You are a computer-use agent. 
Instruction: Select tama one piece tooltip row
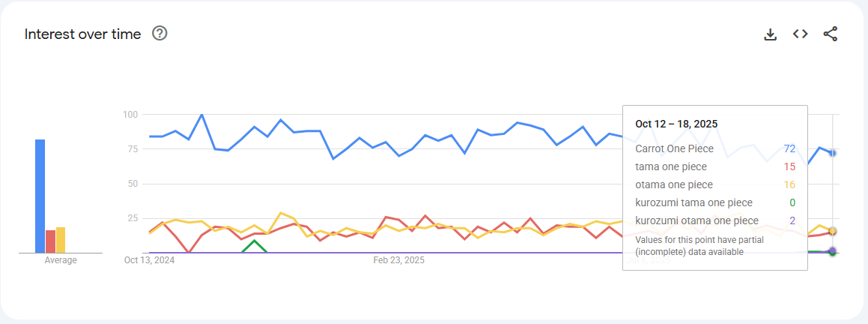715,166
